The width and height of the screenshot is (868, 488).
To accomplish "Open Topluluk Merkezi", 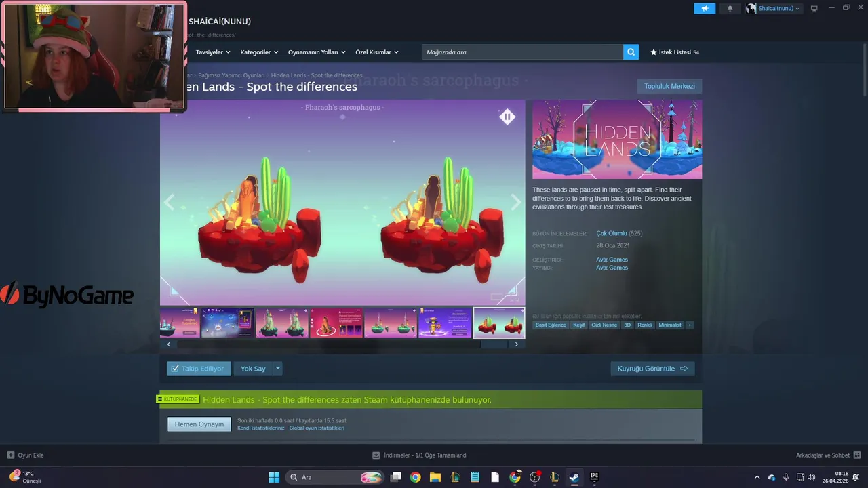I will (669, 86).
